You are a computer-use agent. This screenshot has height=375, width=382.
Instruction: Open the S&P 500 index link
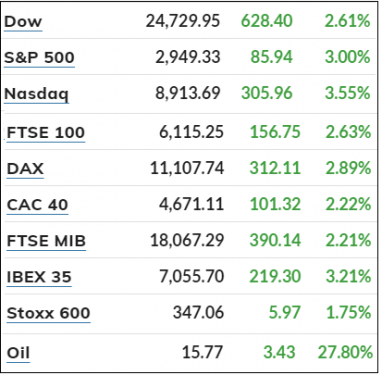pos(39,58)
